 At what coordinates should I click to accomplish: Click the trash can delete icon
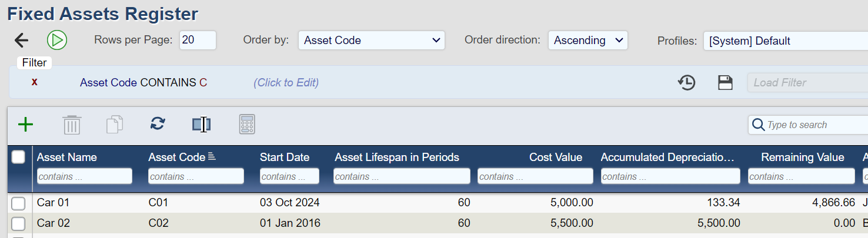coord(72,125)
